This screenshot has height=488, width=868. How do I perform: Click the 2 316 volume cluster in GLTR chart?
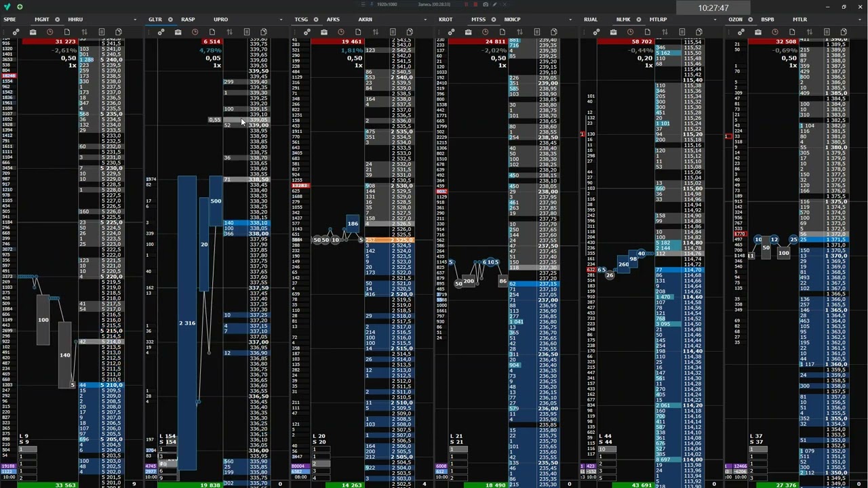187,323
